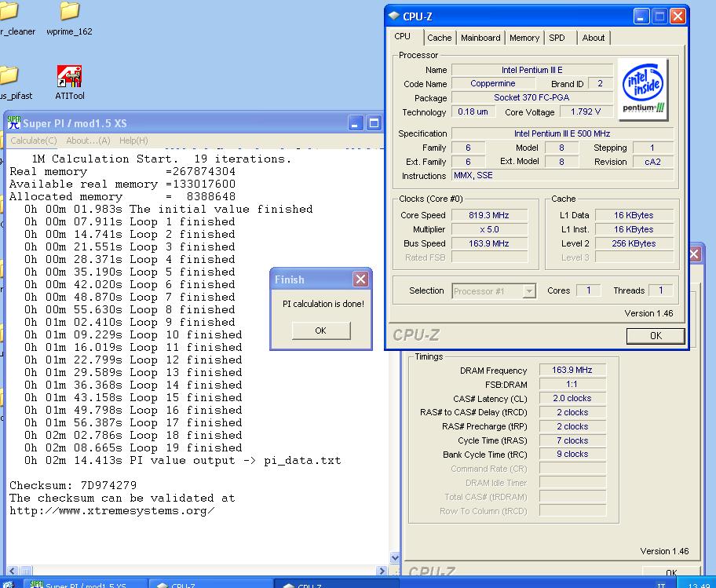Click the taskbar clock showing 13.49
Screen dimensions: 716x588
click(699, 585)
